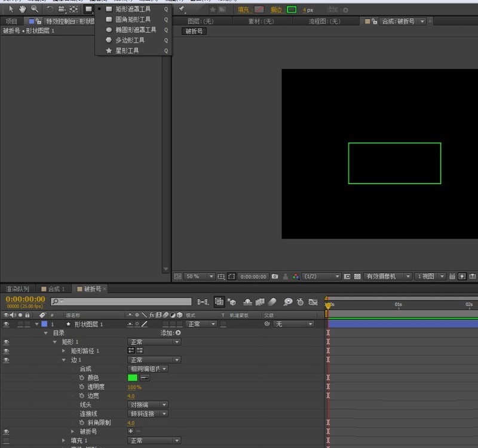The image size is (478, 448).
Task: Select the Zoom magnifier tool
Action: tap(34, 9)
